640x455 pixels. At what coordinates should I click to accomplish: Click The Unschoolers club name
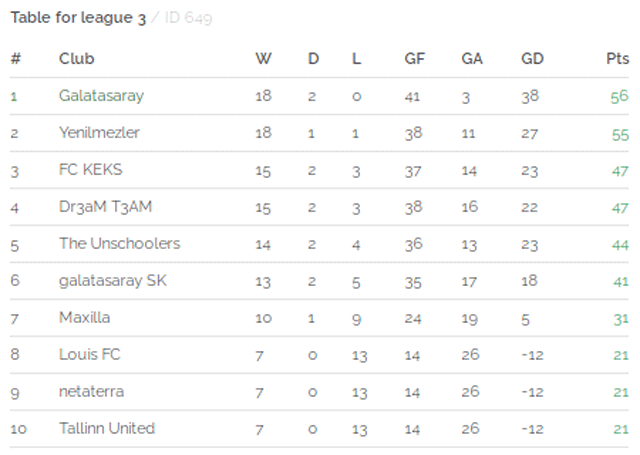pyautogui.click(x=120, y=244)
